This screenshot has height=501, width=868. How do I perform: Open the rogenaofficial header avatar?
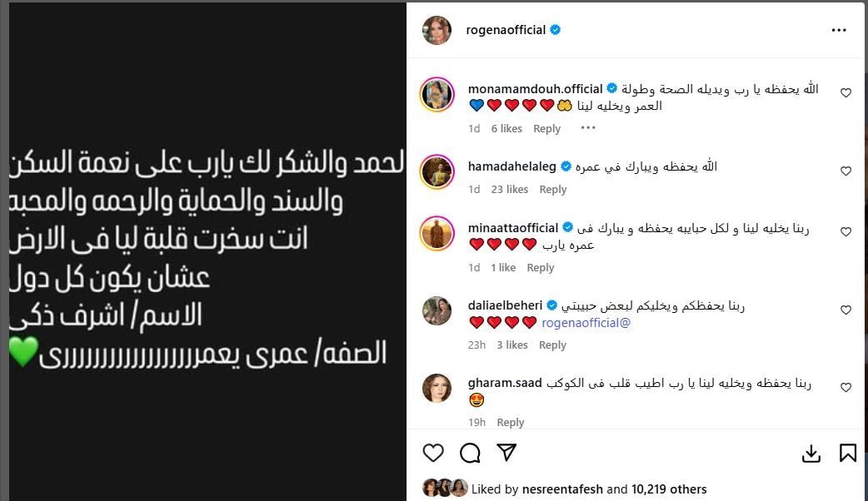(x=436, y=30)
